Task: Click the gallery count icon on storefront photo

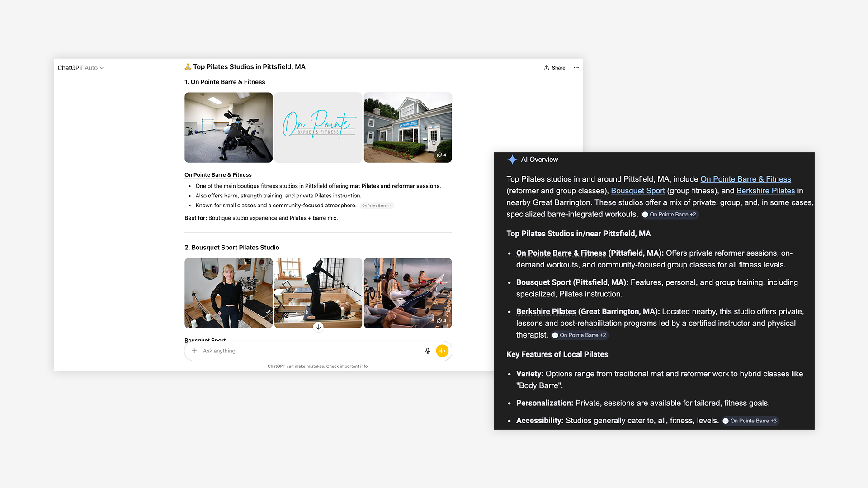Action: pos(442,155)
